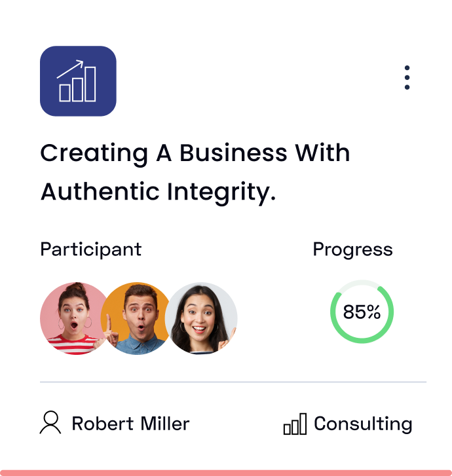This screenshot has width=452, height=476.
Task: Select the avatar of woman in striped shirt
Action: [x=69, y=318]
